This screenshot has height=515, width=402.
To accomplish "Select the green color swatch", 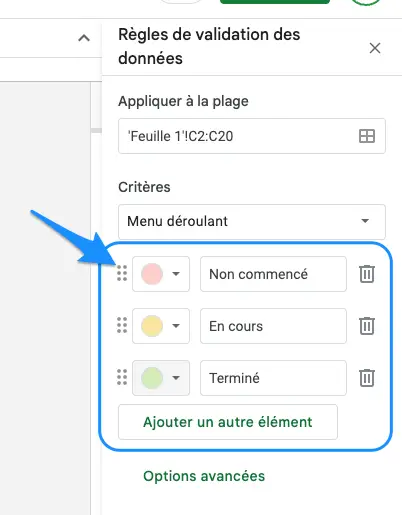I will tap(152, 378).
